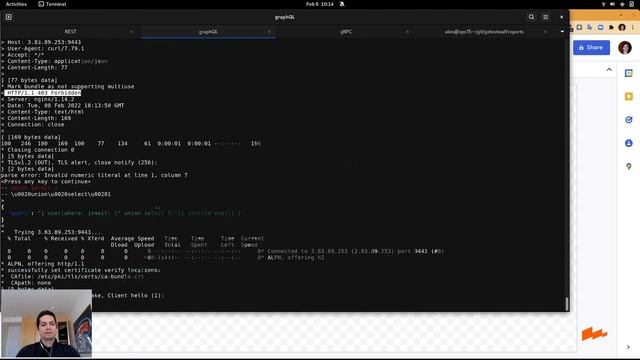The image size is (640, 360).
Task: Click the 'Content-Length: 77' request line
Action: click(x=34, y=67)
